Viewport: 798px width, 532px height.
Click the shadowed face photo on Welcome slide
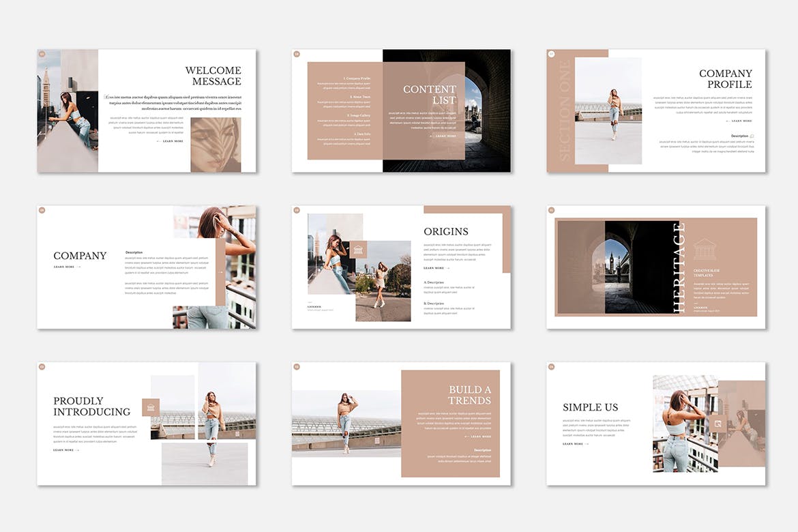(x=216, y=145)
